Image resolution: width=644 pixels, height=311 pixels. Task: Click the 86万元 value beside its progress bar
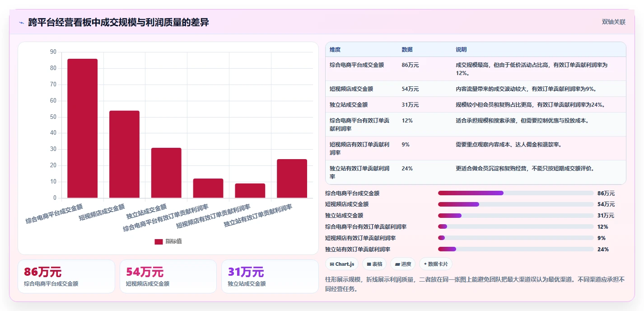tap(606, 193)
